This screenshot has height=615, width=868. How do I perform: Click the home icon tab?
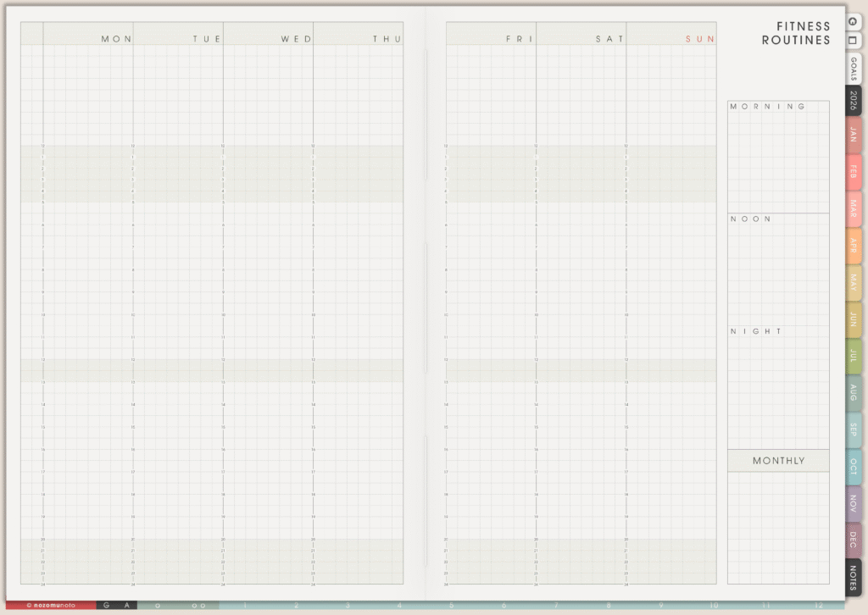pyautogui.click(x=853, y=20)
